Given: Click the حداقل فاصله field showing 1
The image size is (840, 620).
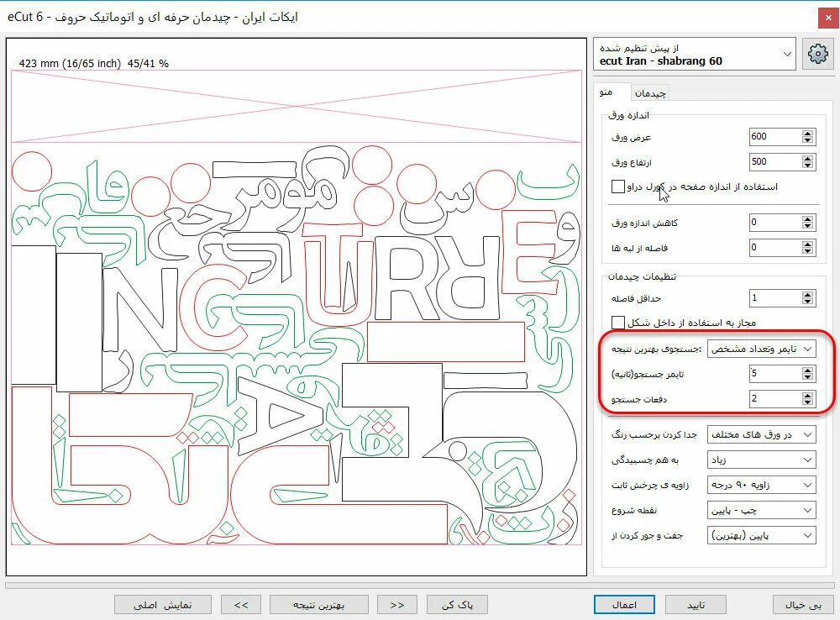Looking at the screenshot, I should coord(774,298).
